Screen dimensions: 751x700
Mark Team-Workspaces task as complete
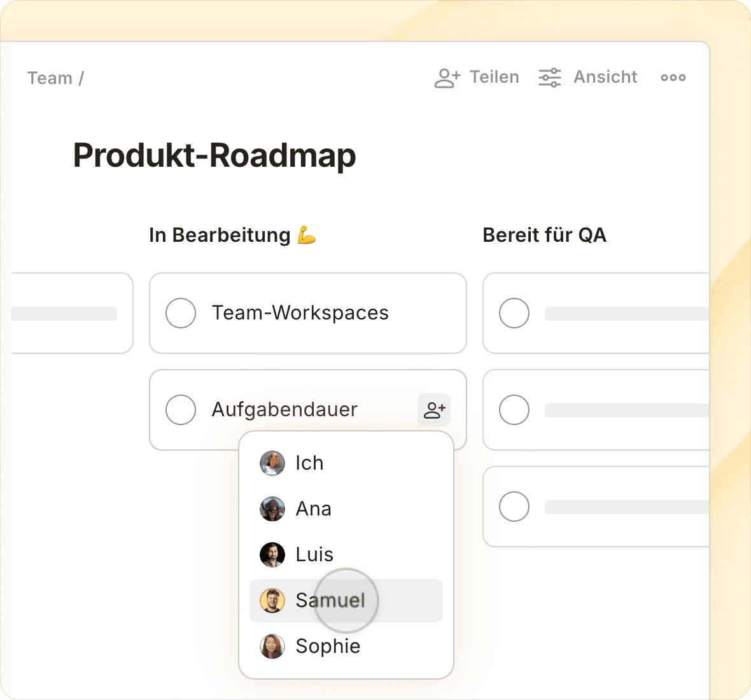[181, 313]
